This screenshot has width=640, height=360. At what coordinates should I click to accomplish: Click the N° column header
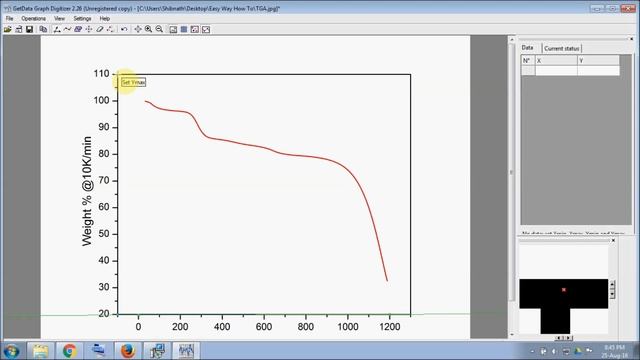(528, 60)
